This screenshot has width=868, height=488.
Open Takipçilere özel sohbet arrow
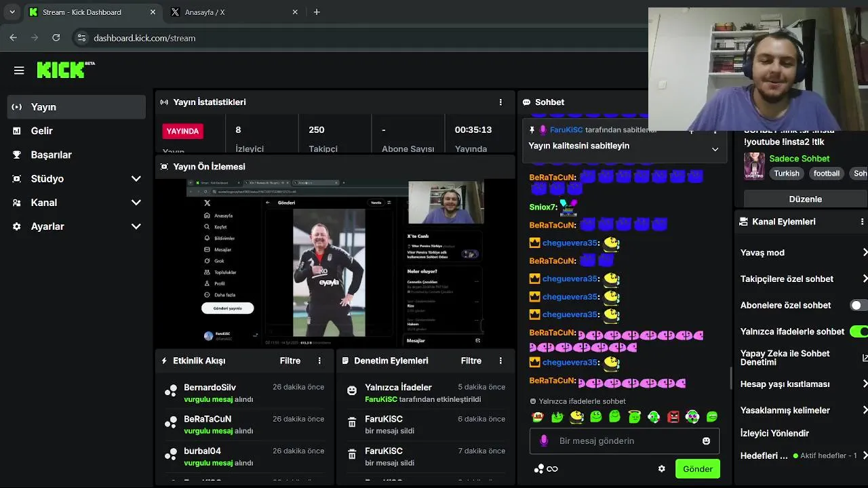[865, 279]
